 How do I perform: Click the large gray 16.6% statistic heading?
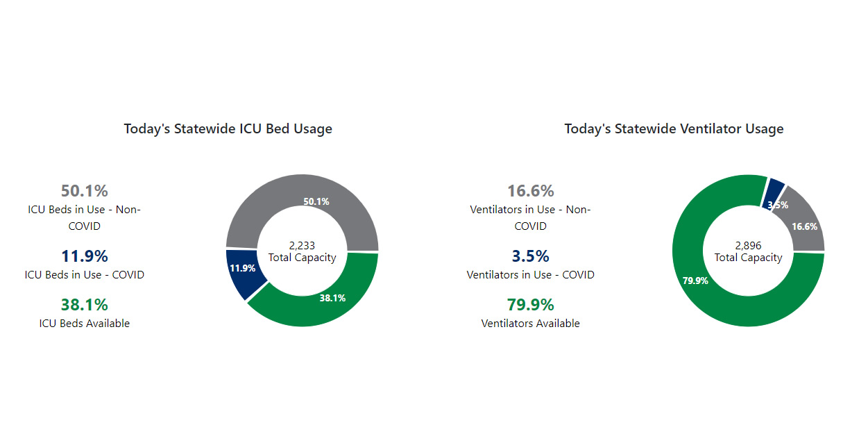tap(531, 191)
